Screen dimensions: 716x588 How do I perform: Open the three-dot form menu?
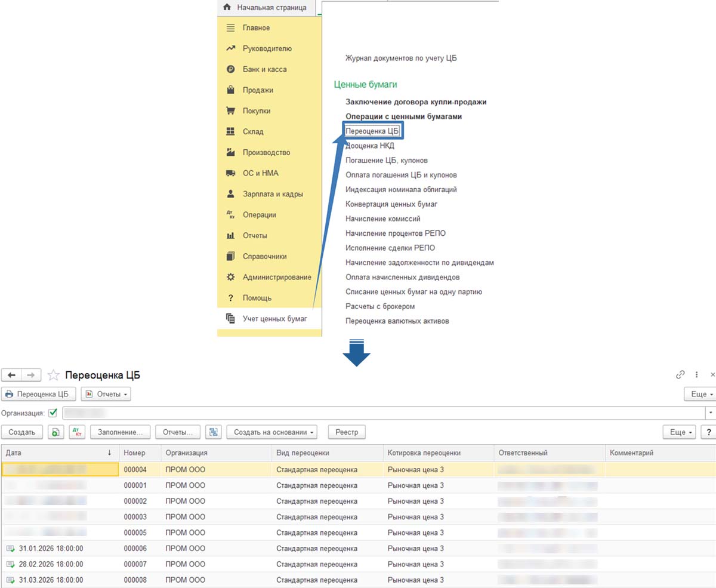(696, 375)
